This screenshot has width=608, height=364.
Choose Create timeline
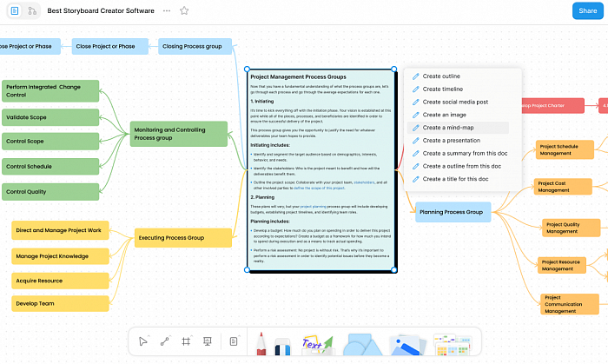pos(458,89)
